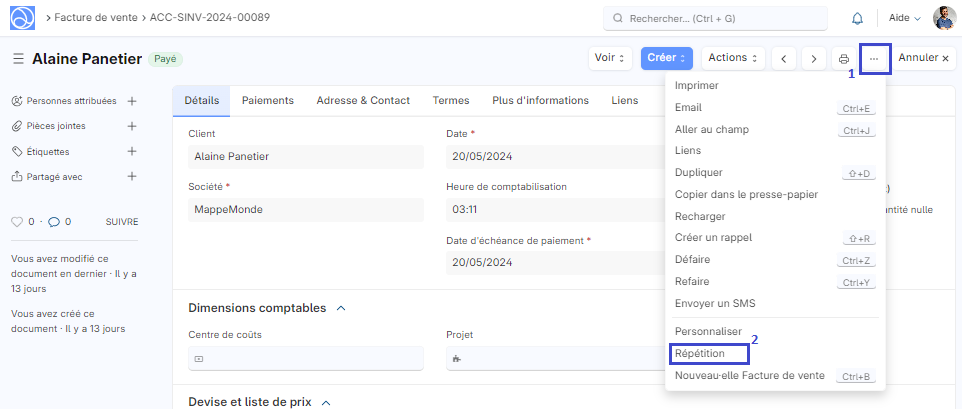Open the Voir dropdown
The height and width of the screenshot is (409, 962).
(x=610, y=58)
